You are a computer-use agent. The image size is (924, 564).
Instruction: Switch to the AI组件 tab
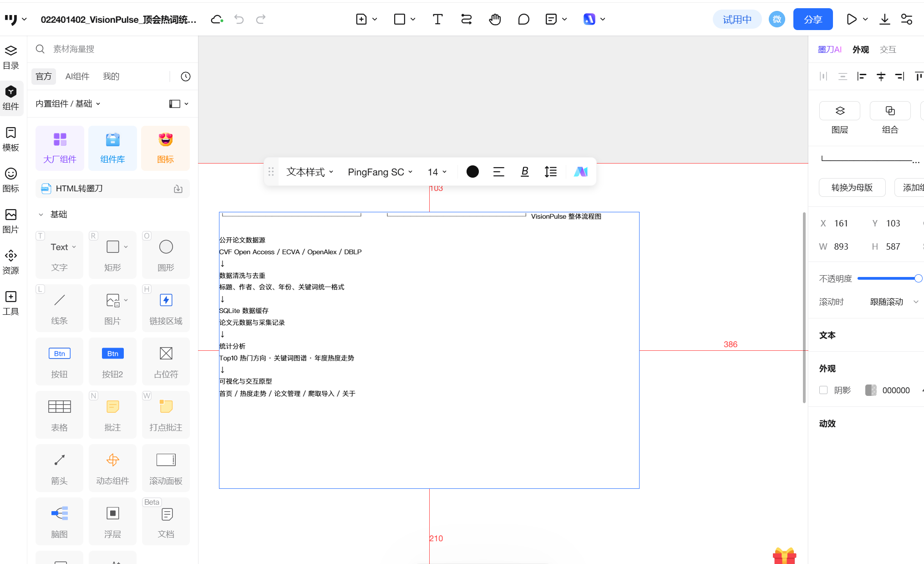click(77, 77)
